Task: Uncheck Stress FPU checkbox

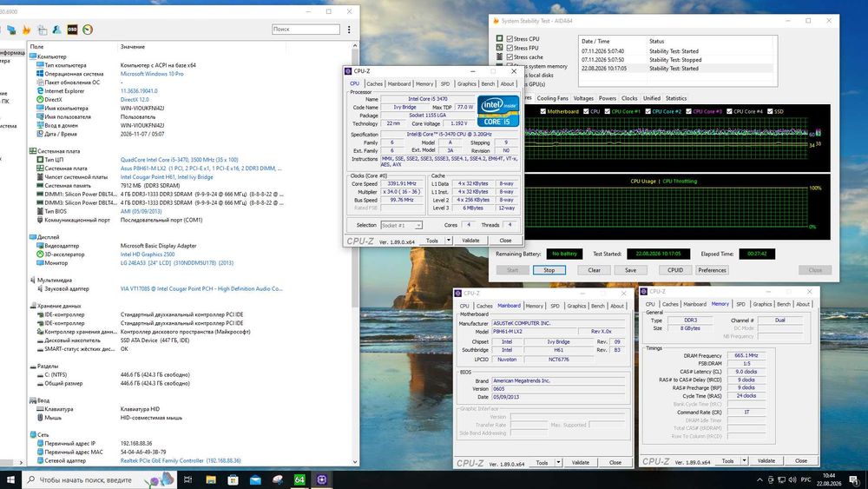Action: tap(510, 48)
